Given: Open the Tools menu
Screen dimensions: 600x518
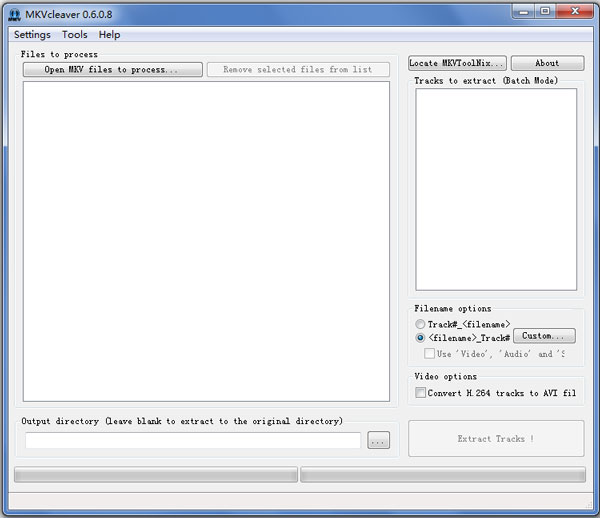Looking at the screenshot, I should click(75, 35).
